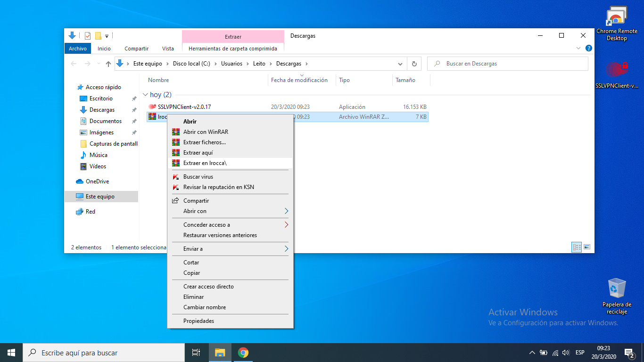This screenshot has height=362, width=644.
Task: Open the Archivo ribbon tab
Action: [78, 49]
